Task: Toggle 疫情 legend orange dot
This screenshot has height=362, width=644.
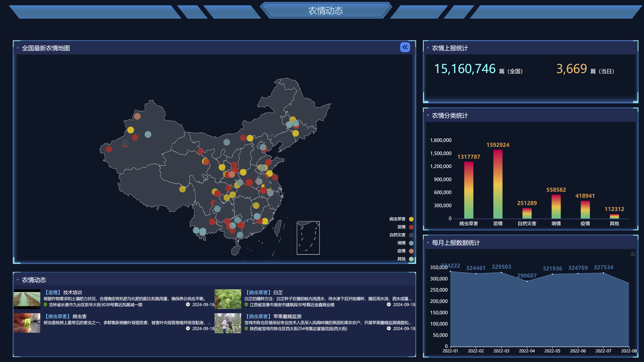Action: pyautogui.click(x=411, y=251)
